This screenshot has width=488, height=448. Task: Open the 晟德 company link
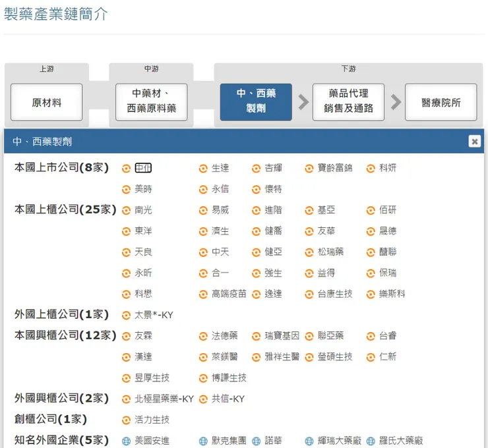point(388,231)
